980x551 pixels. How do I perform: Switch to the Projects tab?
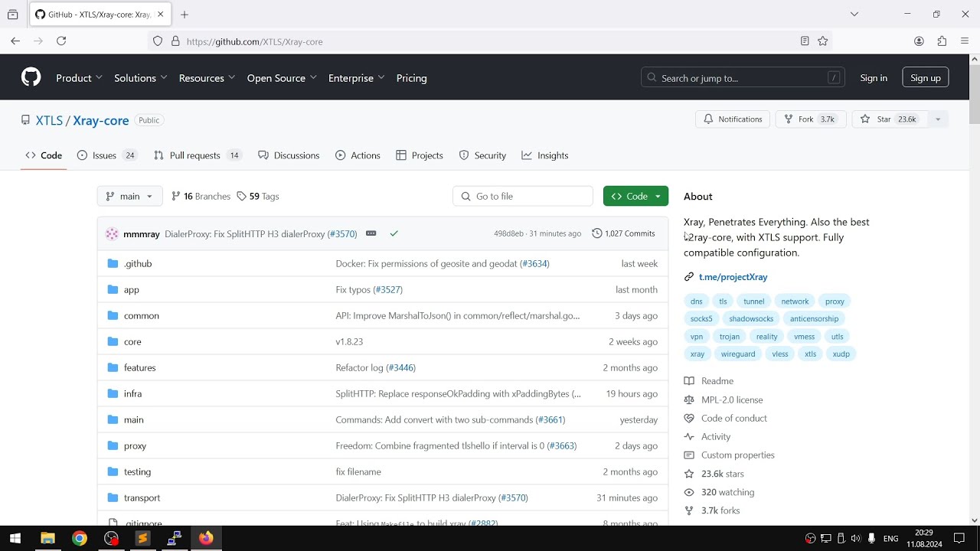[420, 155]
